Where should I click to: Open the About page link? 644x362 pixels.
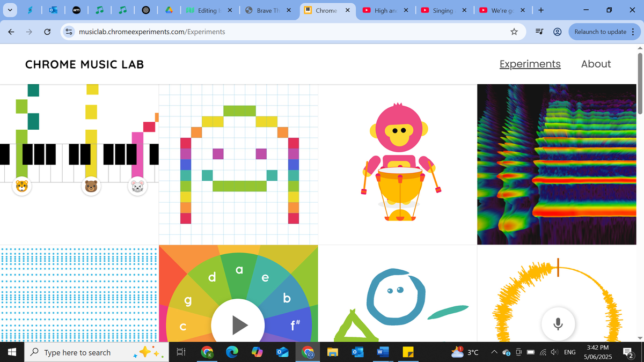pyautogui.click(x=596, y=64)
